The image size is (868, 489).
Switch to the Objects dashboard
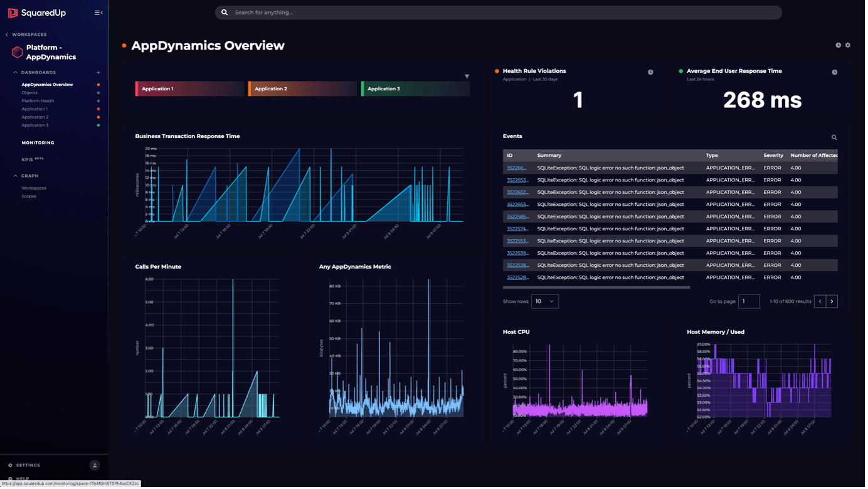(29, 92)
